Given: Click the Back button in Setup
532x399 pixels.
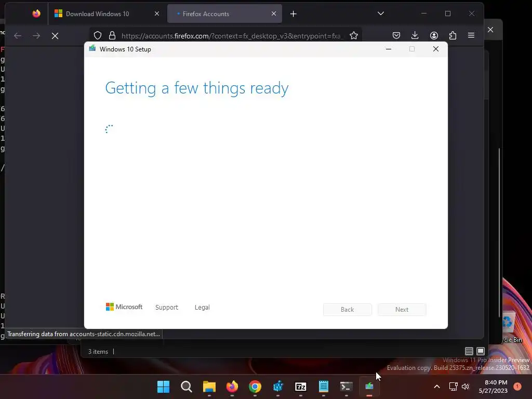Looking at the screenshot, I should coord(348,310).
